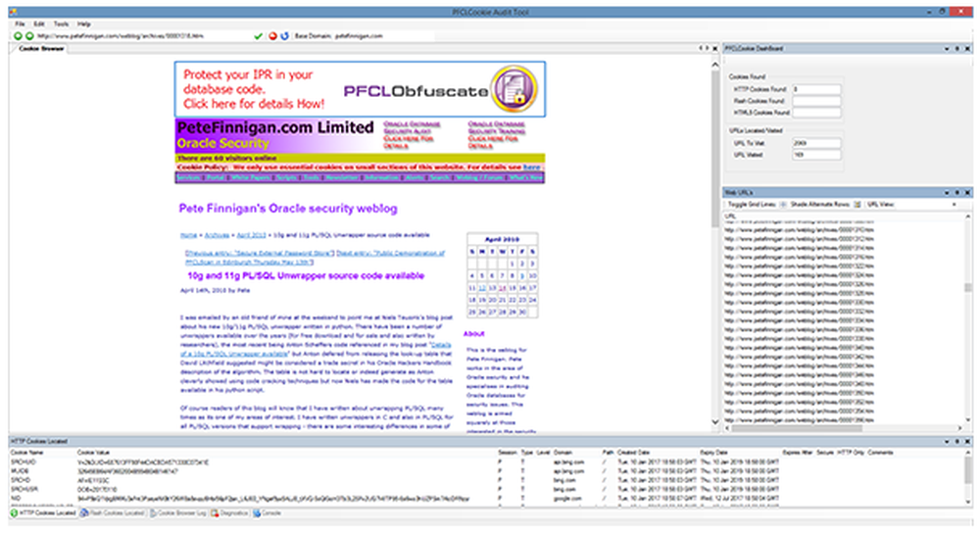980x534 pixels.
Task: Click the Home breadcrumb link
Action: point(189,235)
